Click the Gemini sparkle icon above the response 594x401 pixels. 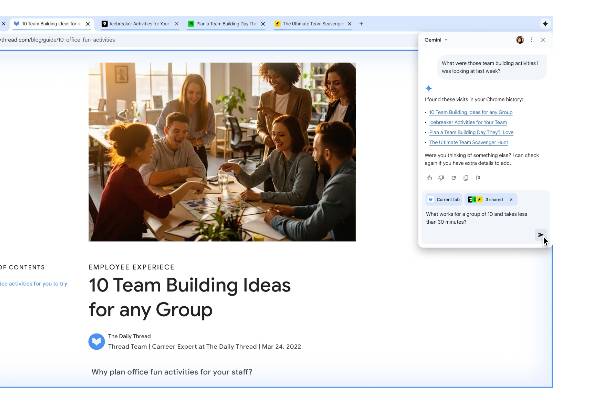pos(428,88)
